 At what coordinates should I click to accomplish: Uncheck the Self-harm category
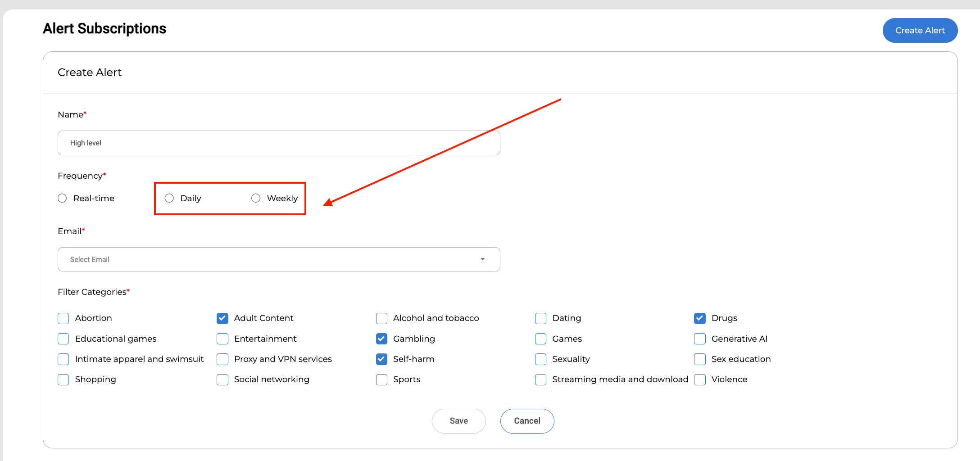[381, 359]
